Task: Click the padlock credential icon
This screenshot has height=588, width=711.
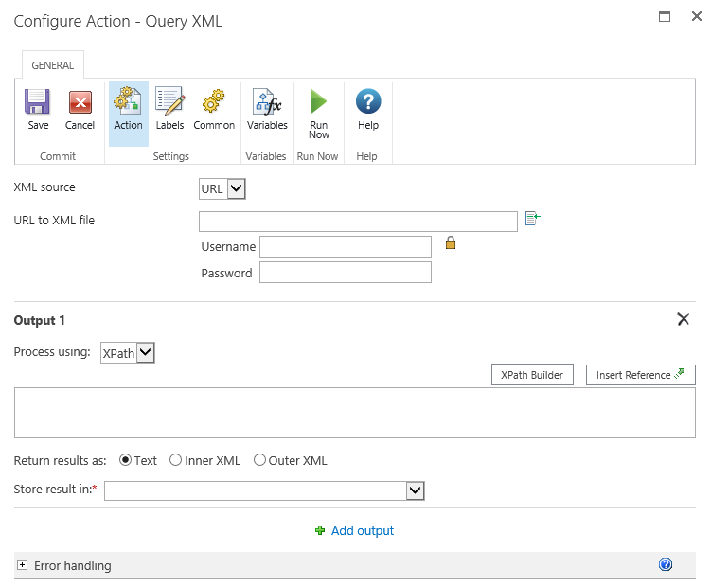Action: tap(451, 243)
